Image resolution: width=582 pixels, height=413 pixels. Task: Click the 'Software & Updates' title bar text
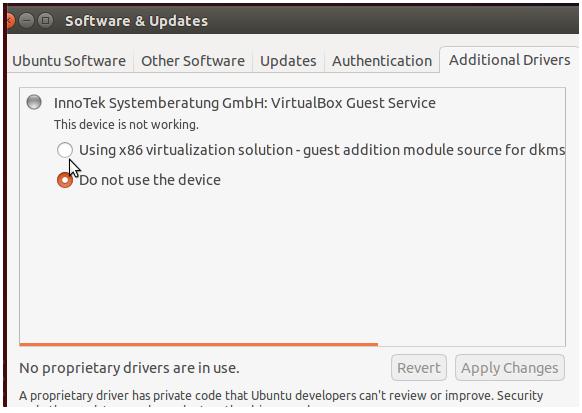pos(137,21)
